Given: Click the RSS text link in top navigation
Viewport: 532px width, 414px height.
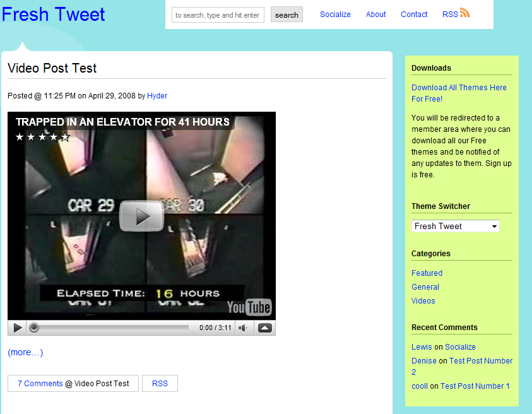Looking at the screenshot, I should coord(450,15).
